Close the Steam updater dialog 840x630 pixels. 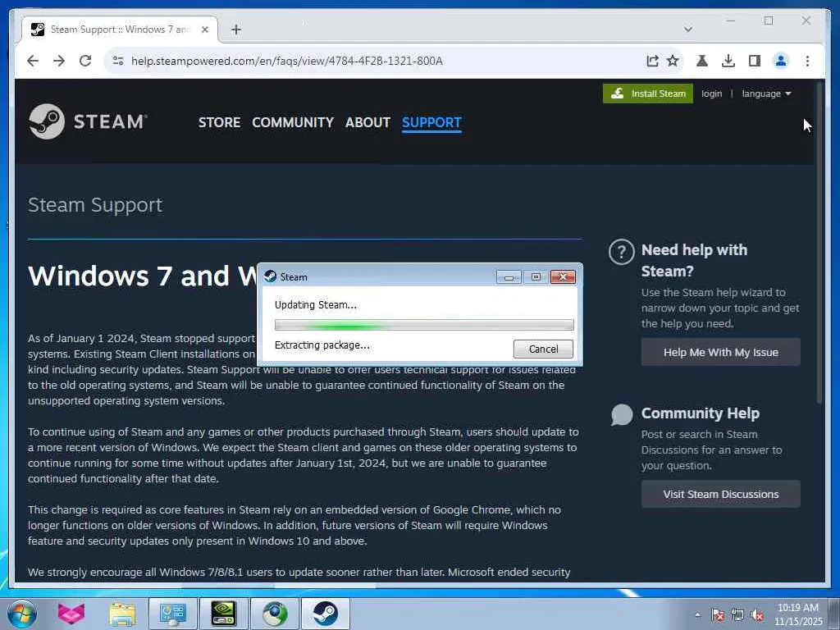pos(563,276)
